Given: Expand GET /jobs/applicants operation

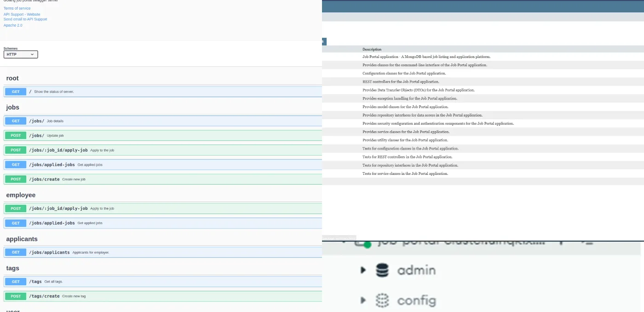Looking at the screenshot, I should [x=163, y=252].
